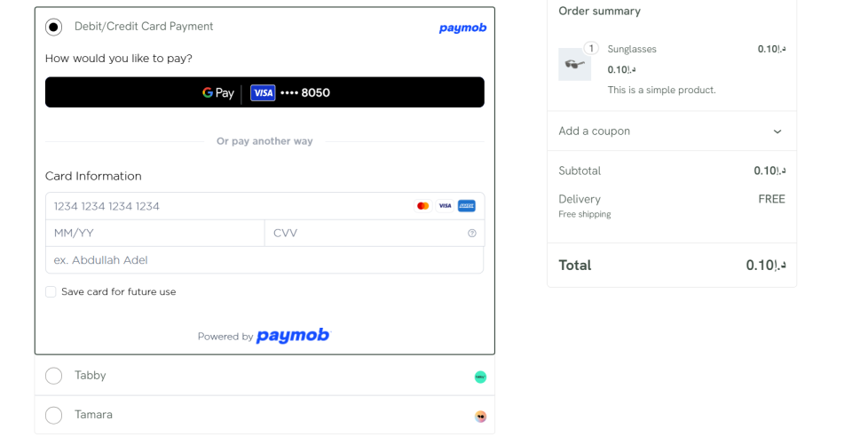This screenshot has width=868, height=445.
Task: Pay with Google Pay Visa 8050
Action: [x=264, y=92]
